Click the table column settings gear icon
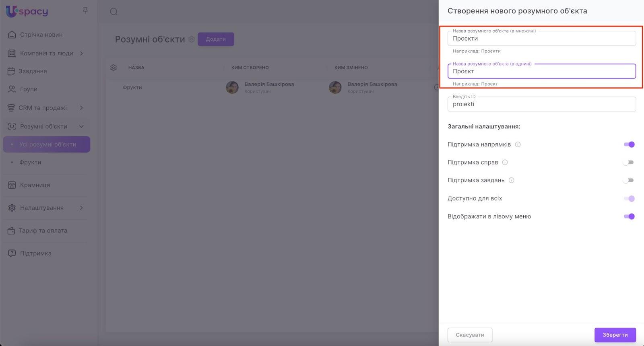This screenshot has width=644, height=346. tap(114, 68)
